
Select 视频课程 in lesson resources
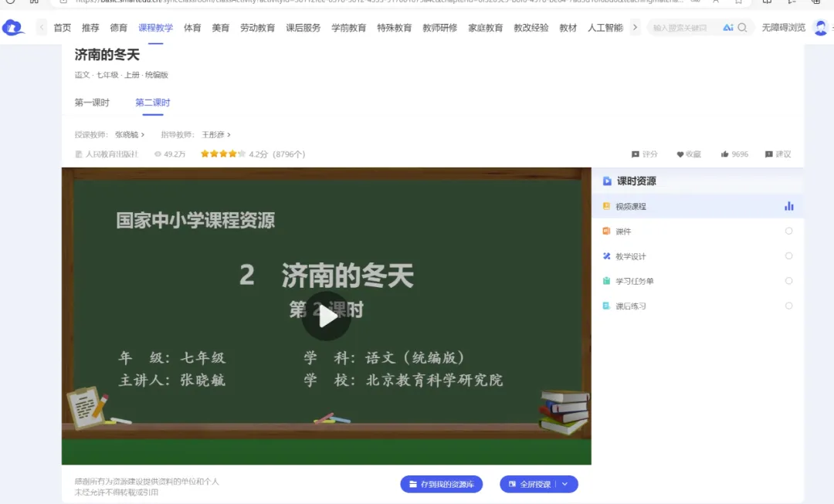(697, 206)
